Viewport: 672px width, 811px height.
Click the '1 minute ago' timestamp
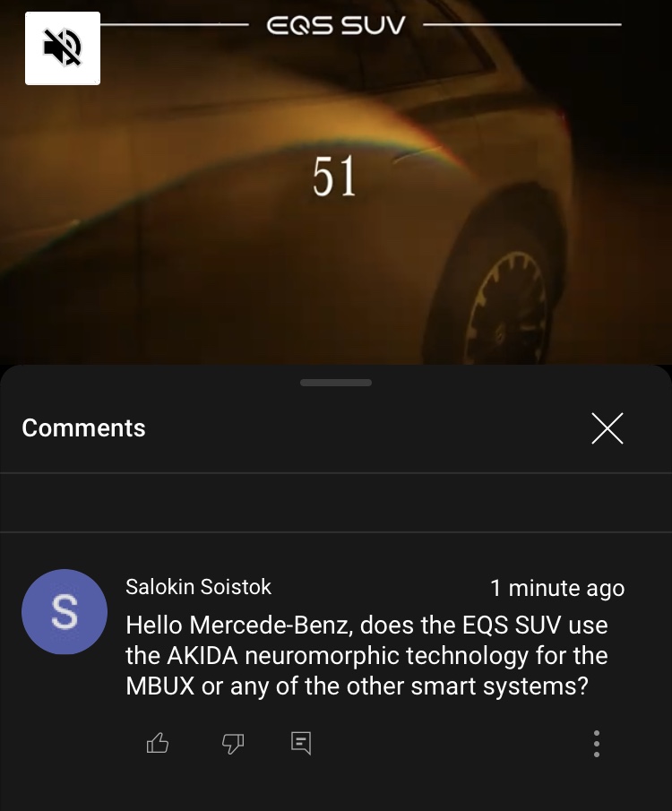pos(557,588)
